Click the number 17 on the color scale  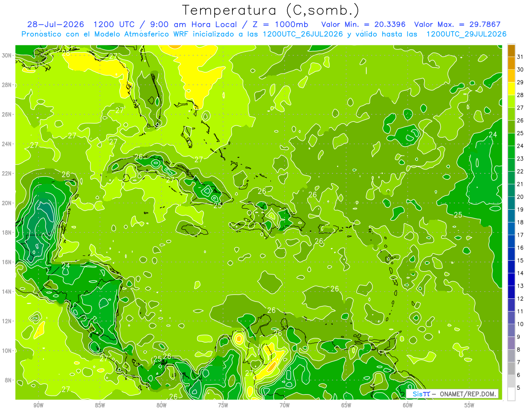(x=520, y=235)
